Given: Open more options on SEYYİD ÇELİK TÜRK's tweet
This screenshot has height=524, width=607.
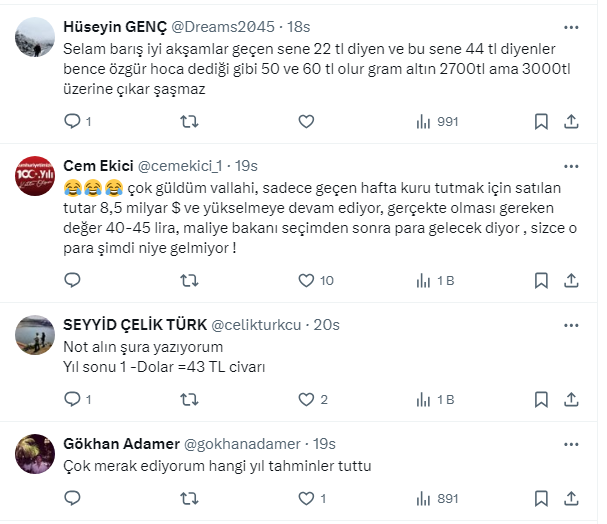Looking at the screenshot, I should click(571, 324).
